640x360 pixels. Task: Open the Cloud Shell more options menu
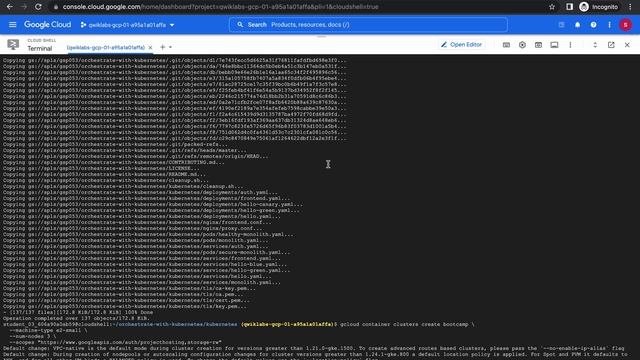click(x=570, y=45)
